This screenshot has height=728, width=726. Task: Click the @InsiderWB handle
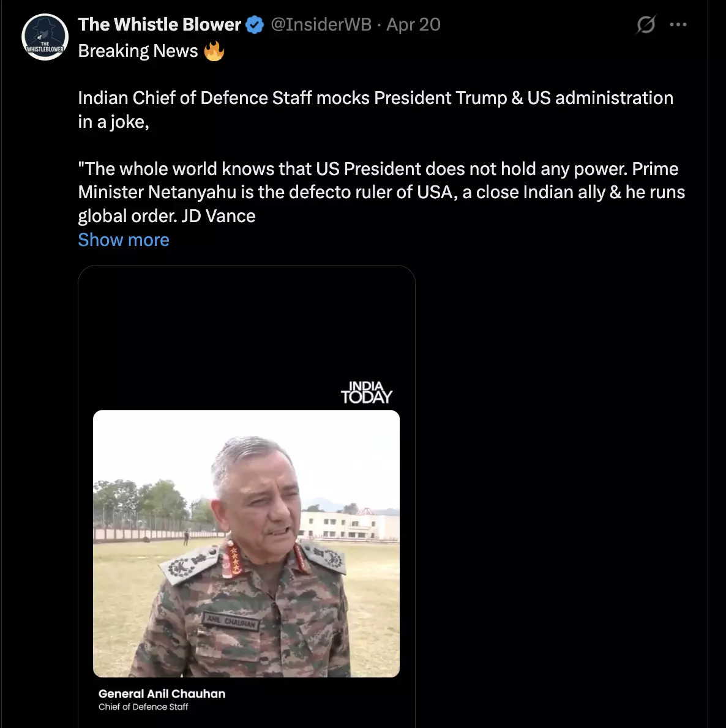(x=321, y=24)
